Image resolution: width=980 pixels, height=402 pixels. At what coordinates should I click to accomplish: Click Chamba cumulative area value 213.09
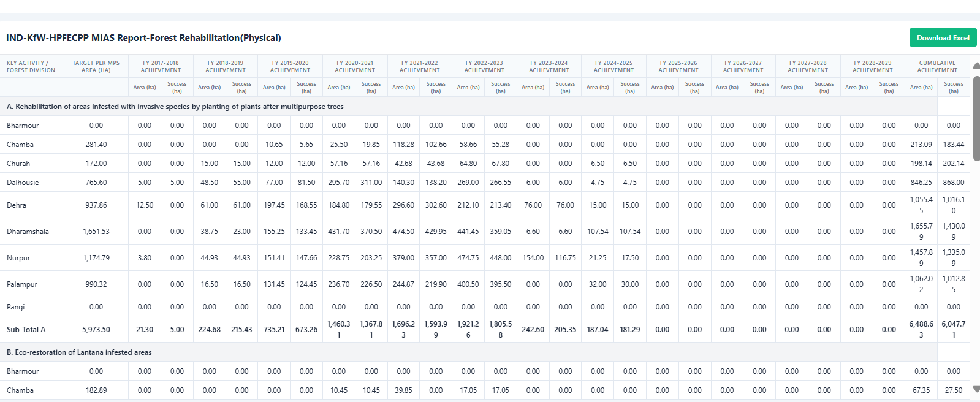[921, 145]
